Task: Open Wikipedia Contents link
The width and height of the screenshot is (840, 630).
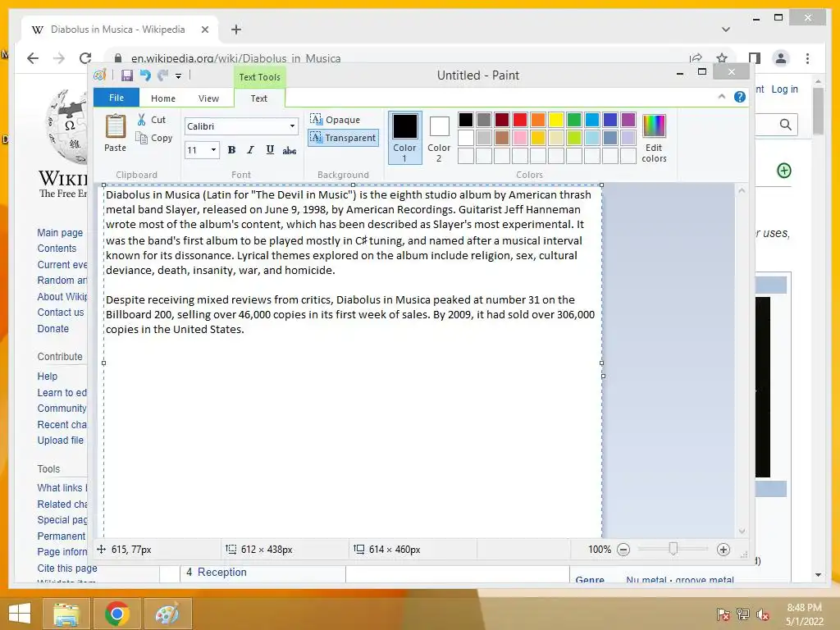Action: click(57, 248)
